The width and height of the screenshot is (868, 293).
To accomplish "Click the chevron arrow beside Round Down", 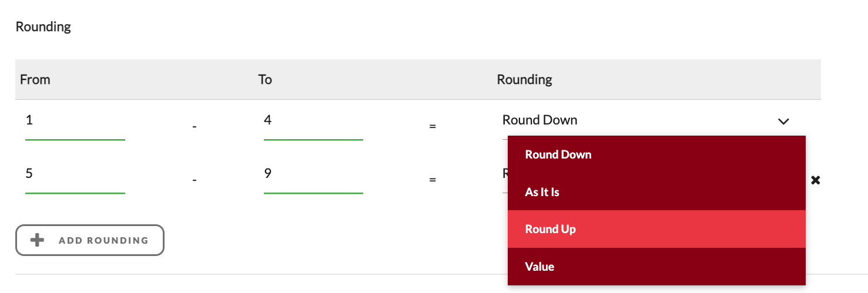I will pos(783,122).
